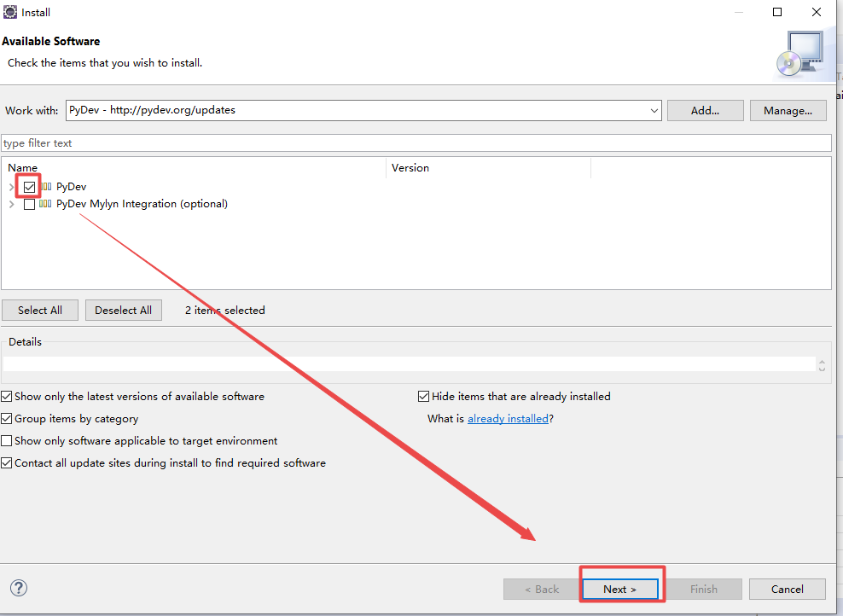Screen dimensions: 843x616
Task: Toggle Contact all update sites checkbox
Action: point(7,462)
